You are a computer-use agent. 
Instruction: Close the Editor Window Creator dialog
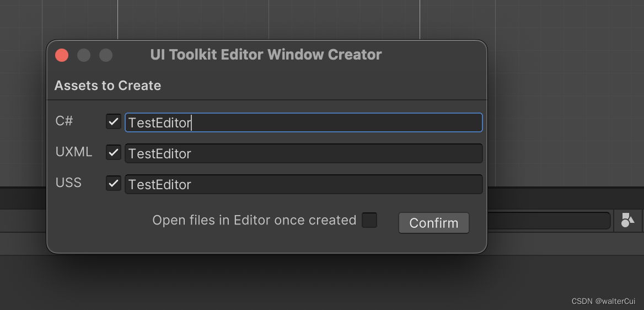tap(62, 55)
